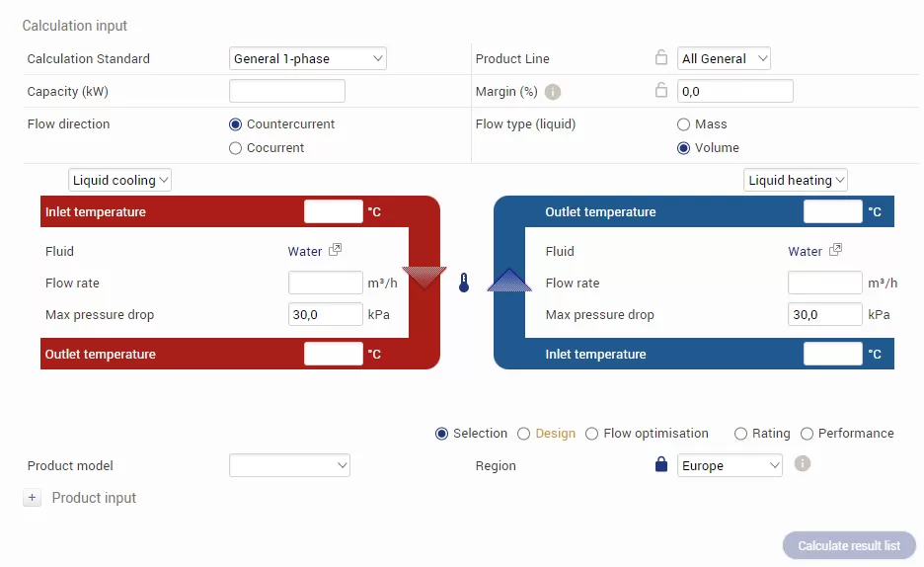
Task: Click the Calculate result list button
Action: point(849,546)
